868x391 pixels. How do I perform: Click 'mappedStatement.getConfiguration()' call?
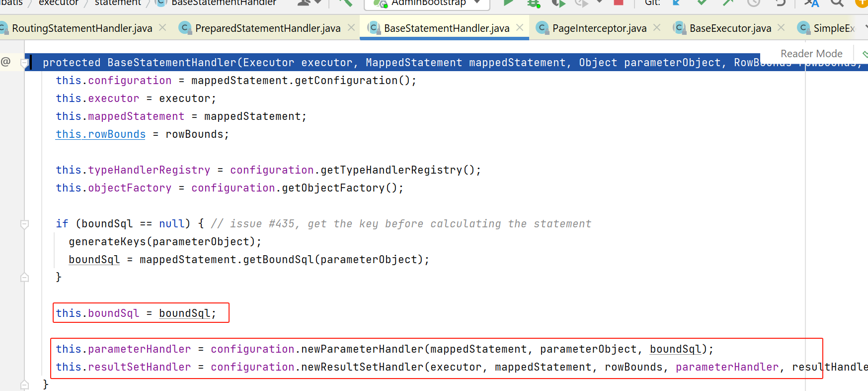click(x=301, y=81)
